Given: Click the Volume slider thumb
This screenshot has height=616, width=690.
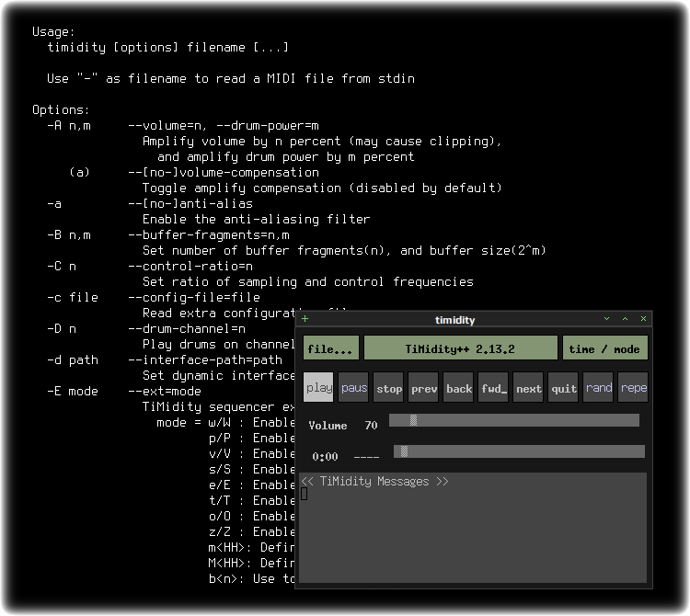Looking at the screenshot, I should tap(414, 420).
